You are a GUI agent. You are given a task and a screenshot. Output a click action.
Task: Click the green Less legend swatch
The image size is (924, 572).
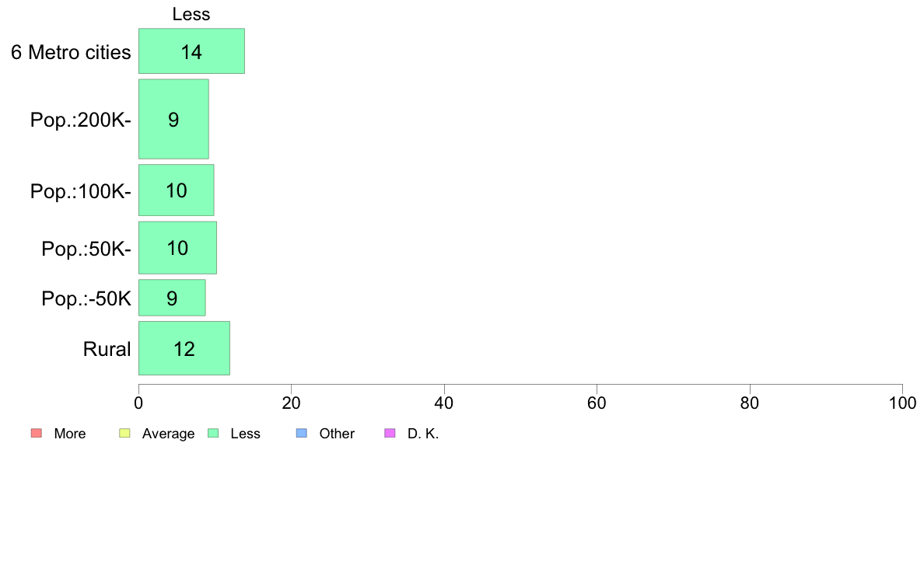213,433
